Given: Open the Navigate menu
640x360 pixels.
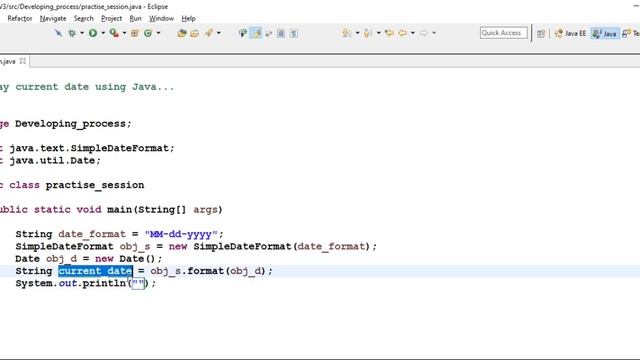Looking at the screenshot, I should pyautogui.click(x=53, y=18).
